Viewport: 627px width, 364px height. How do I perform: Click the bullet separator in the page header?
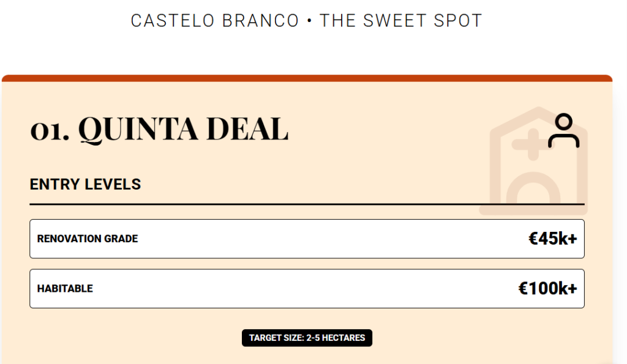click(x=309, y=21)
